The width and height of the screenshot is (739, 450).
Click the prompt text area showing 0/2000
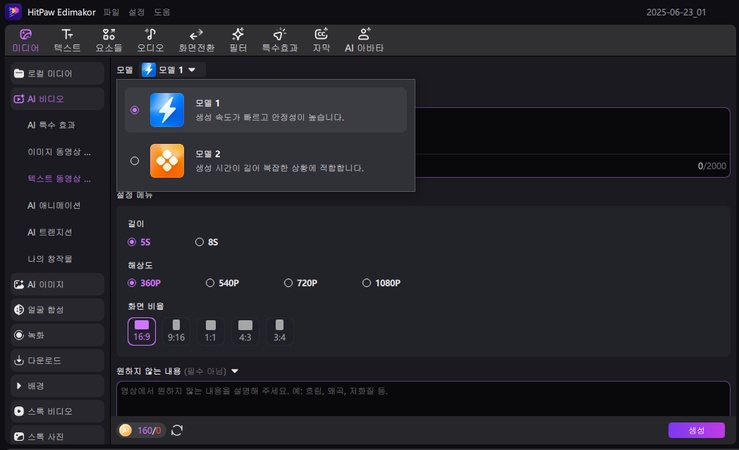pos(573,142)
